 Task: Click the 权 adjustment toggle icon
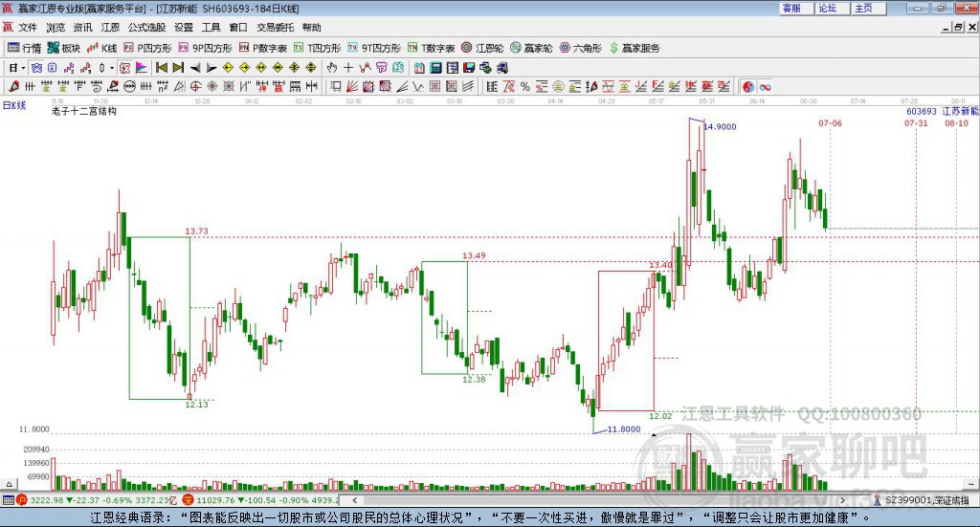pos(124,68)
